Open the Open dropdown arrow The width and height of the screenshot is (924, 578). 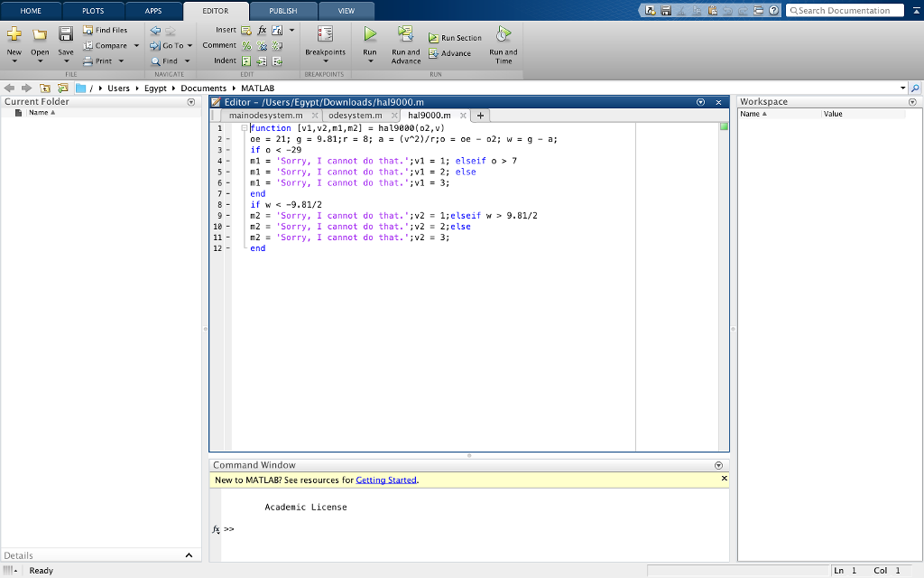pos(40,61)
